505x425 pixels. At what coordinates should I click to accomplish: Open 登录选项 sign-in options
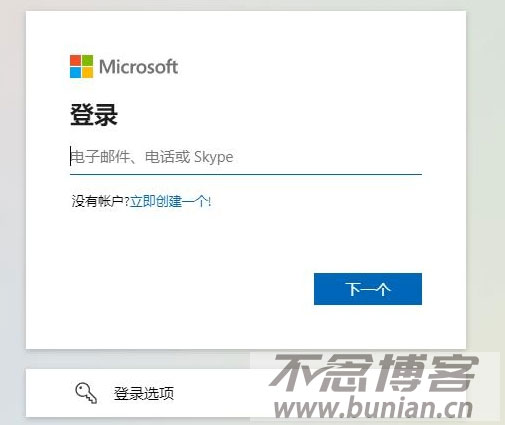144,394
